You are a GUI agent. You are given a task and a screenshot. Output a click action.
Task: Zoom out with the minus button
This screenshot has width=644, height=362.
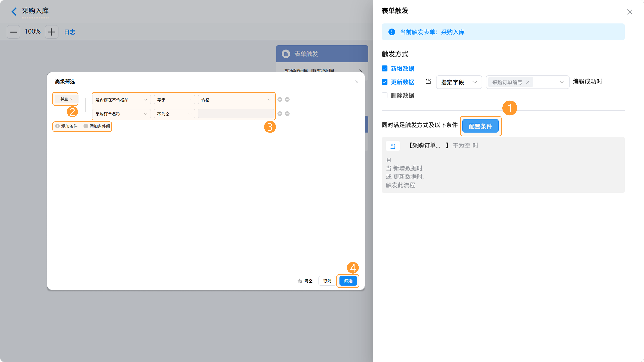pyautogui.click(x=13, y=32)
